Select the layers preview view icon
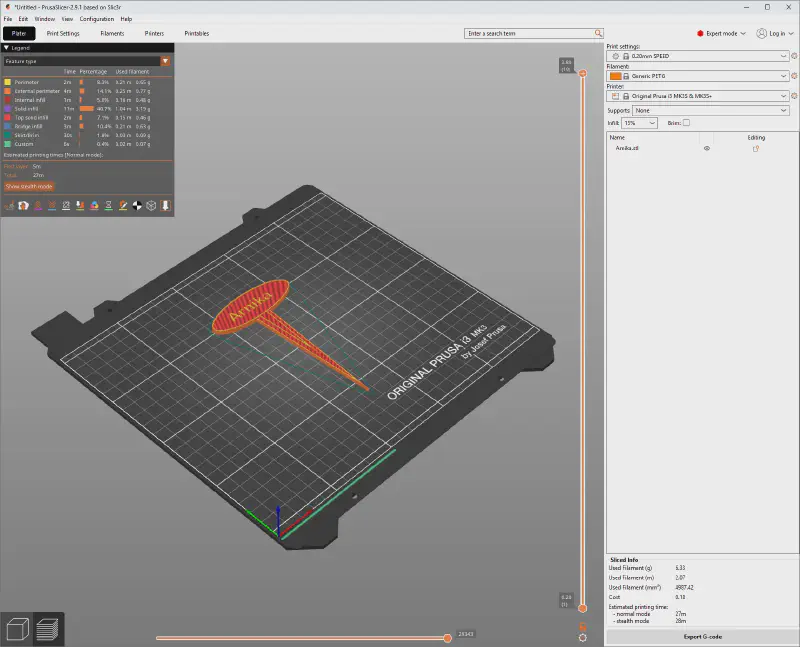The image size is (800, 647). [48, 629]
